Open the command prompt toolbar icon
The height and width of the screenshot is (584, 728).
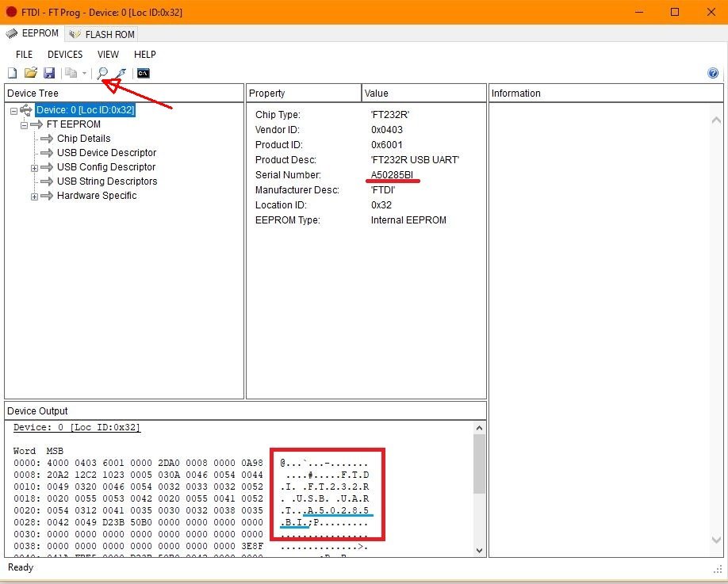(144, 74)
